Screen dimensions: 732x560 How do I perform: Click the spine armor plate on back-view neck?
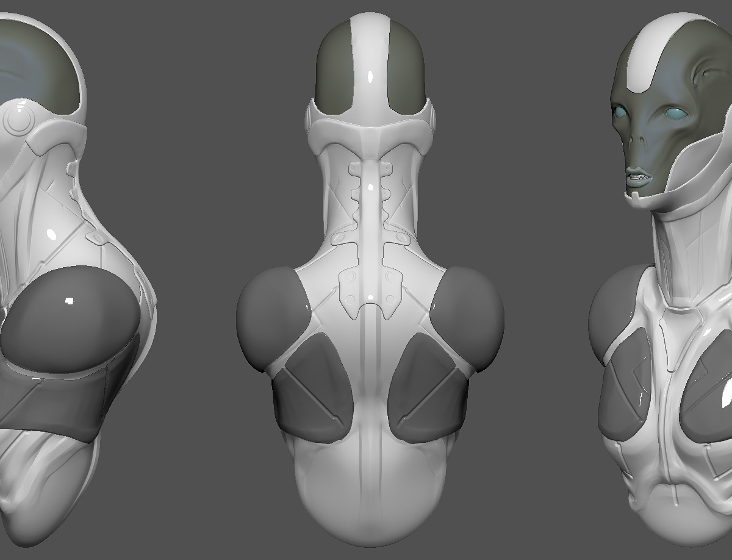[370, 238]
